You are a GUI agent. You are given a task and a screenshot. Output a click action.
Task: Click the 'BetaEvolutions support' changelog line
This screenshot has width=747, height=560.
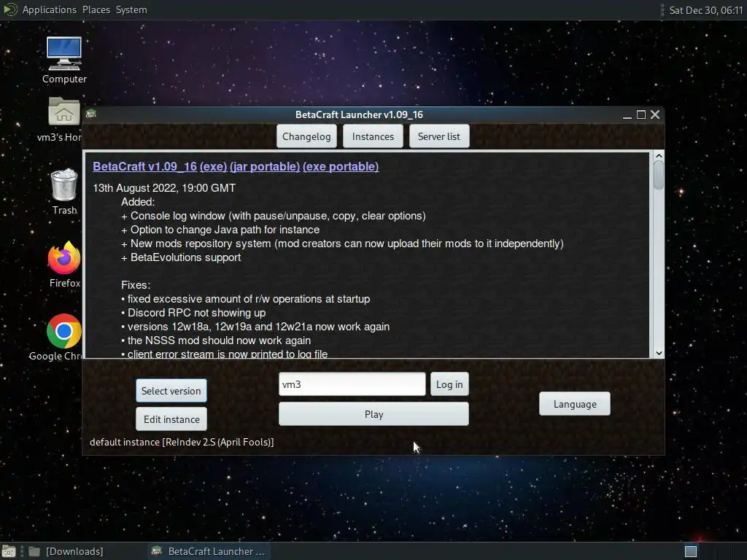tap(181, 257)
